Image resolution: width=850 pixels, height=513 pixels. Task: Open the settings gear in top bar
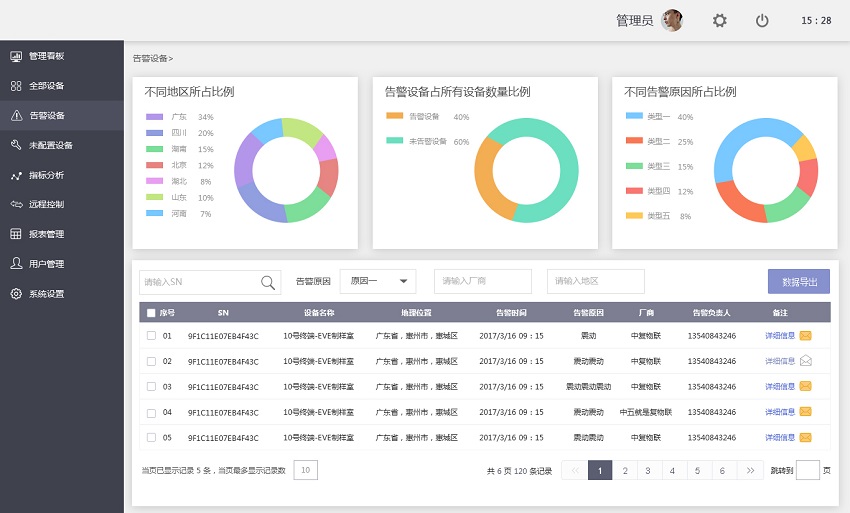click(719, 21)
